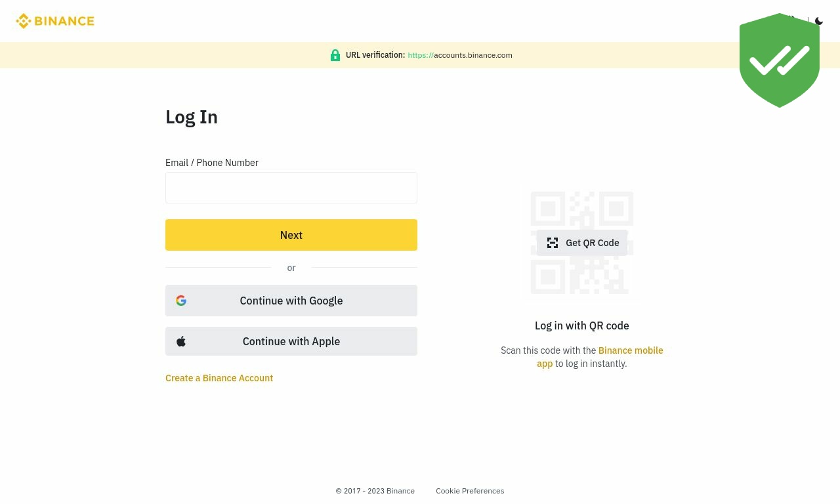Click the Log In page heading

192,117
